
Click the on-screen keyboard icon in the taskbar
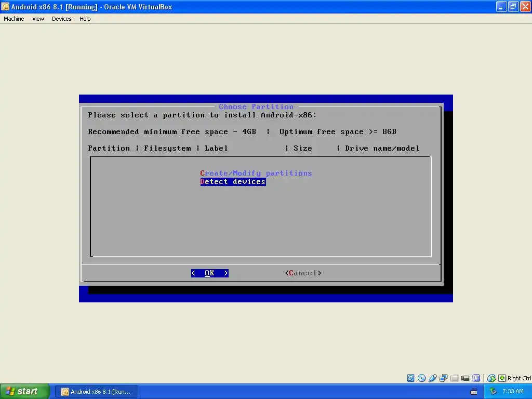(x=474, y=392)
